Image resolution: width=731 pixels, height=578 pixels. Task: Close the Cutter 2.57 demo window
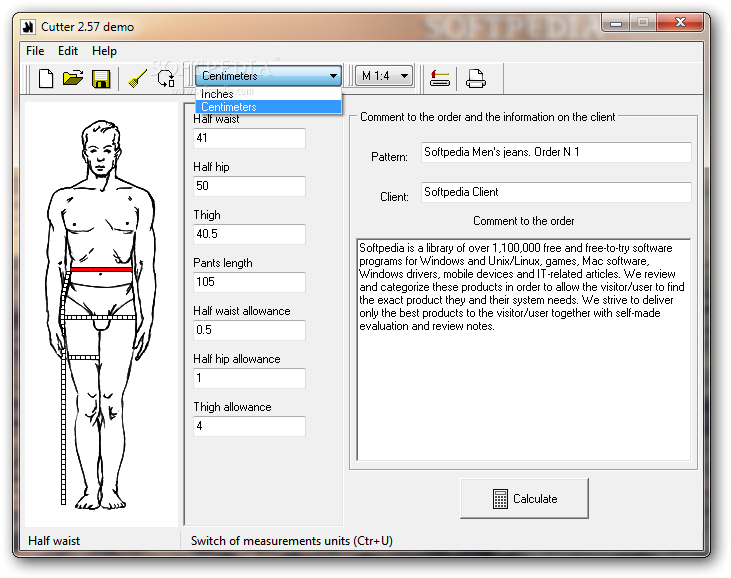coord(680,22)
